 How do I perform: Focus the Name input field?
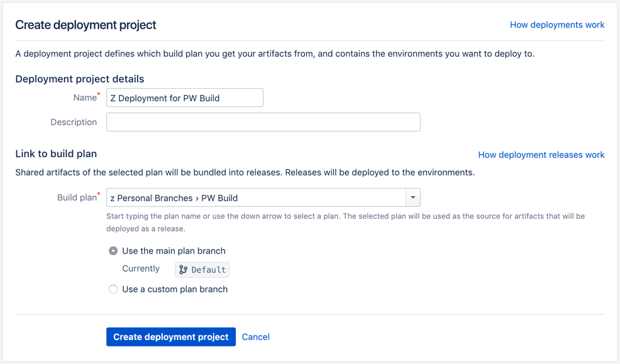tap(185, 97)
